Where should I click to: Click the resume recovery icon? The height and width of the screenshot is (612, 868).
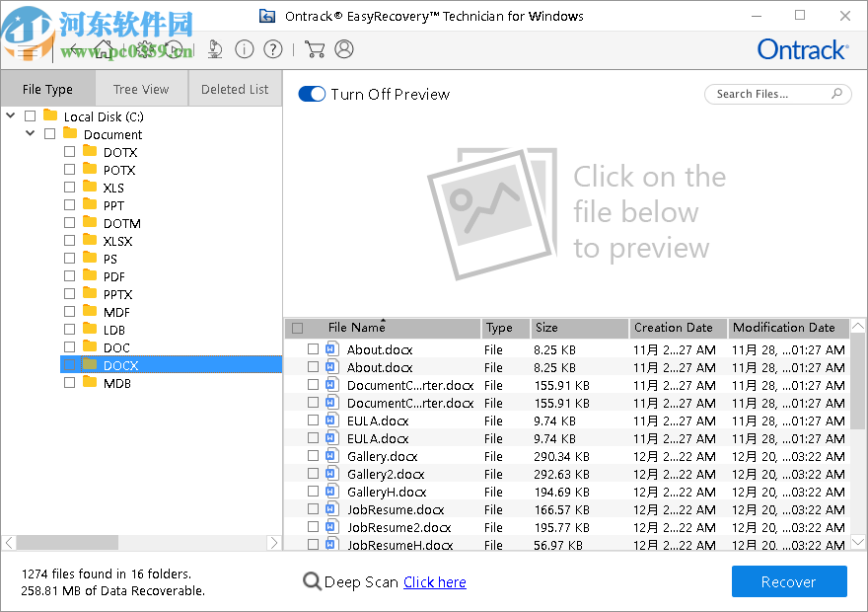(175, 48)
